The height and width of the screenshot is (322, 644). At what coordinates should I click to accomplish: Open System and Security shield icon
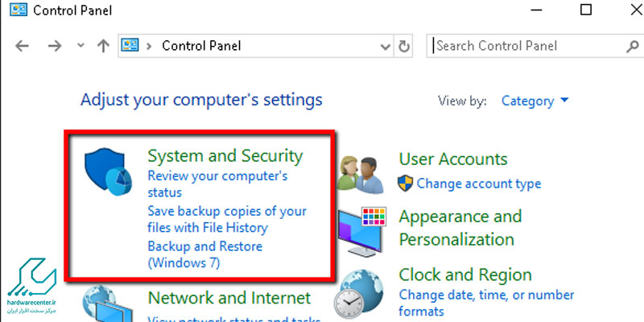[109, 171]
